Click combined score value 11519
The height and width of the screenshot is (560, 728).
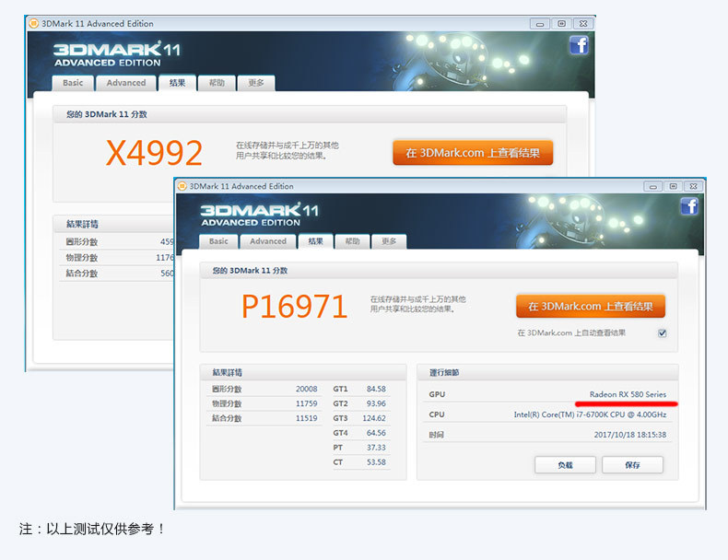click(307, 418)
